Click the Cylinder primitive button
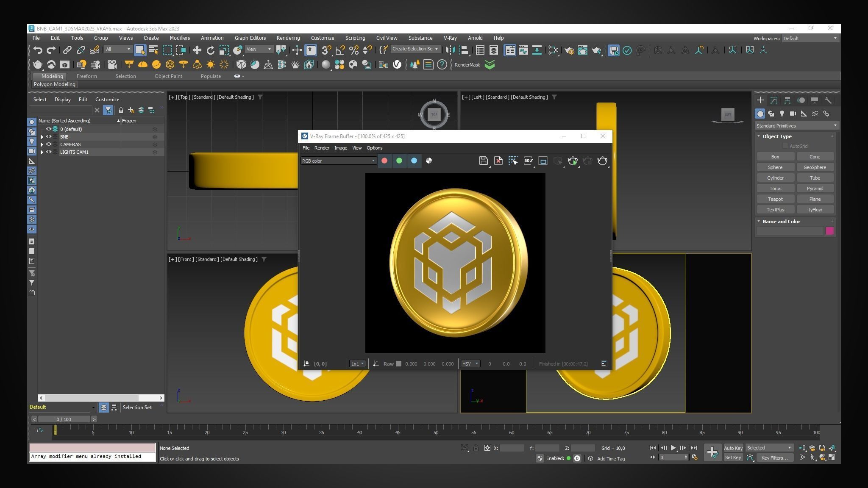 [775, 178]
